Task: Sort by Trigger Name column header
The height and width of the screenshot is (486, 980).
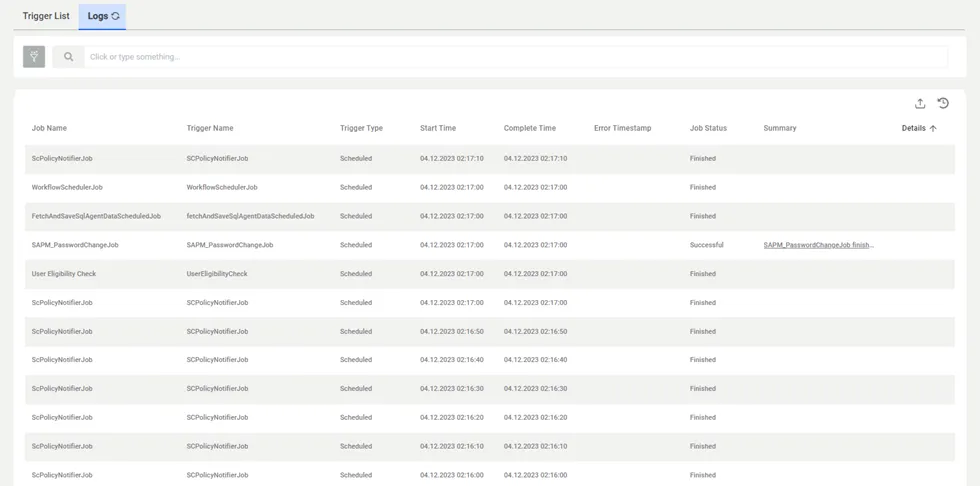Action: (210, 128)
